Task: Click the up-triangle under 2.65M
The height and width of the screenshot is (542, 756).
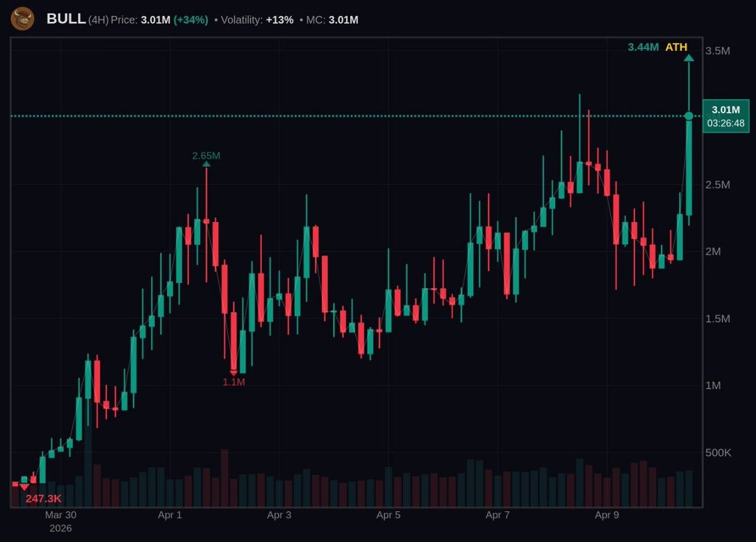Action: pyautogui.click(x=206, y=164)
